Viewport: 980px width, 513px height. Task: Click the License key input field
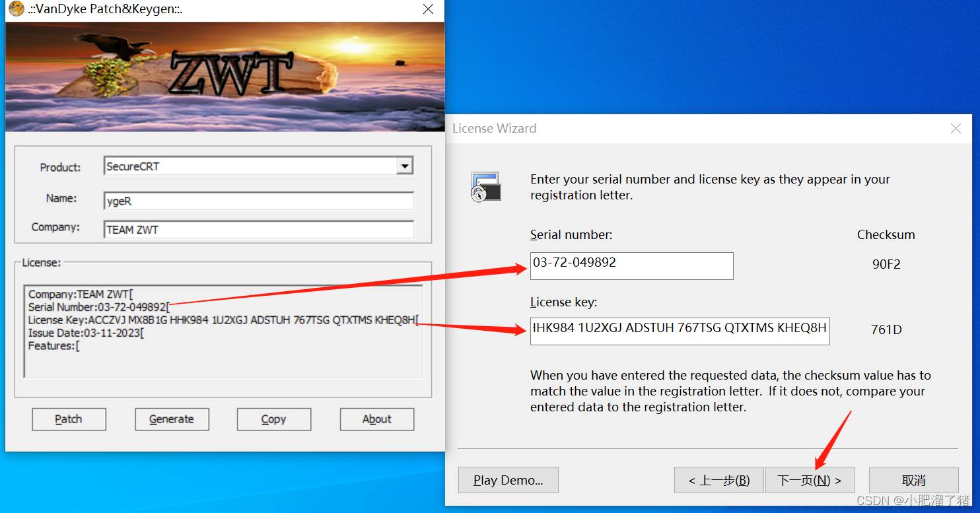pos(680,331)
